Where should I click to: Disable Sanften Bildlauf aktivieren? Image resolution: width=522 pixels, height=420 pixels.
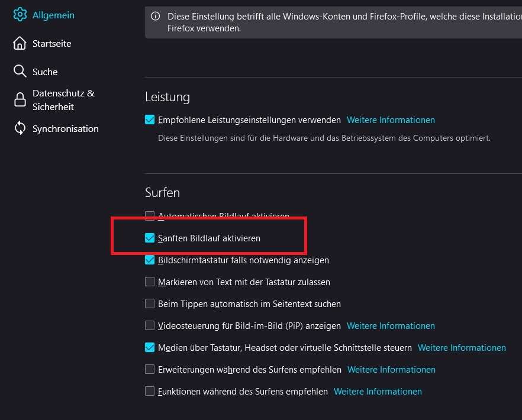[150, 238]
